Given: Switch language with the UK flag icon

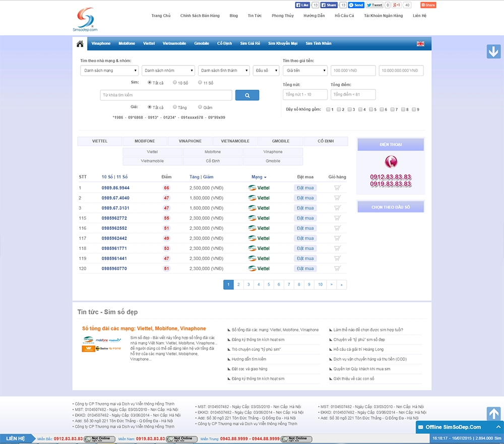Looking at the screenshot, I should 420,44.
